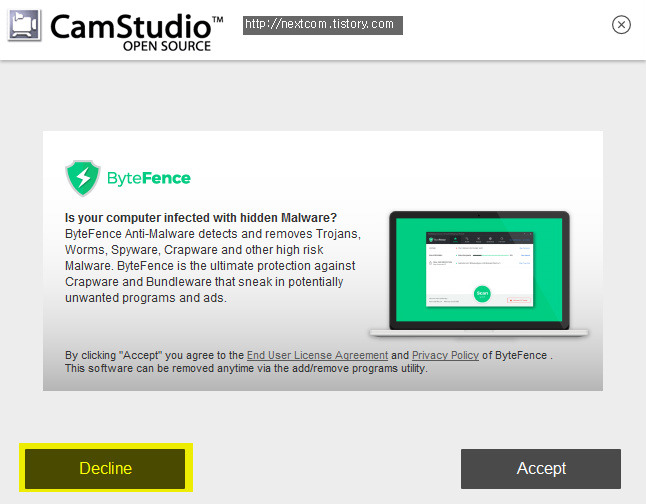The image size is (646, 504).
Task: Click the Accept button
Action: coord(541,469)
